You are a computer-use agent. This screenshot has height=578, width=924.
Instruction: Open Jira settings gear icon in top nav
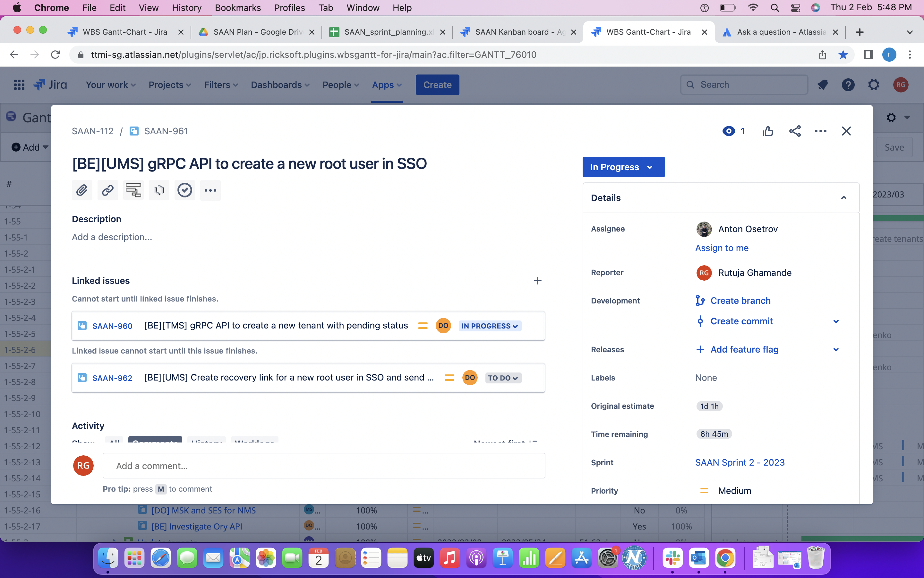874,85
